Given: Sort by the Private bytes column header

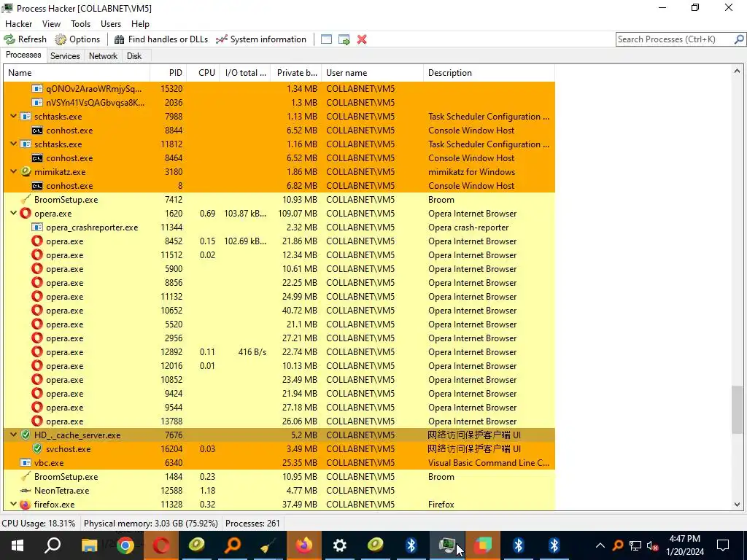Looking at the screenshot, I should (296, 73).
